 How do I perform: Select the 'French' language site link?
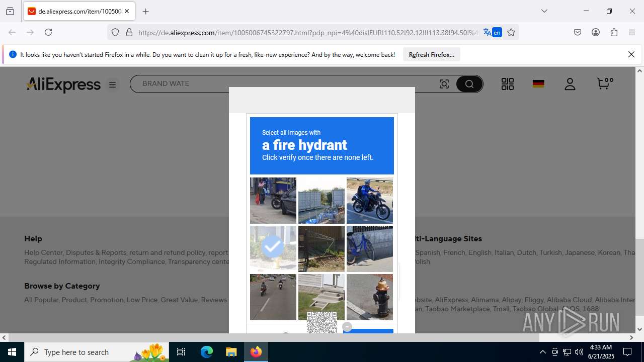point(454,252)
